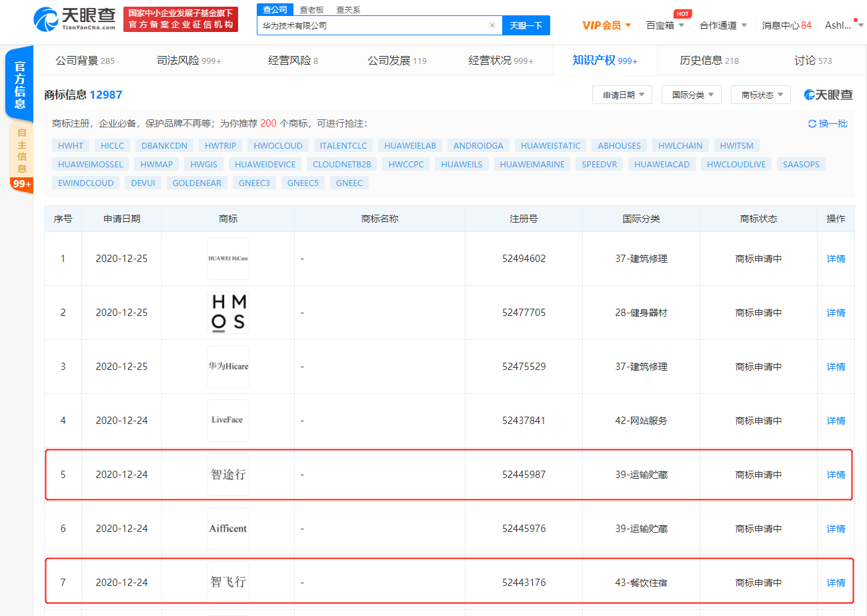Open 详情 for trademark 52494602
The width and height of the screenshot is (867, 616).
(835, 259)
